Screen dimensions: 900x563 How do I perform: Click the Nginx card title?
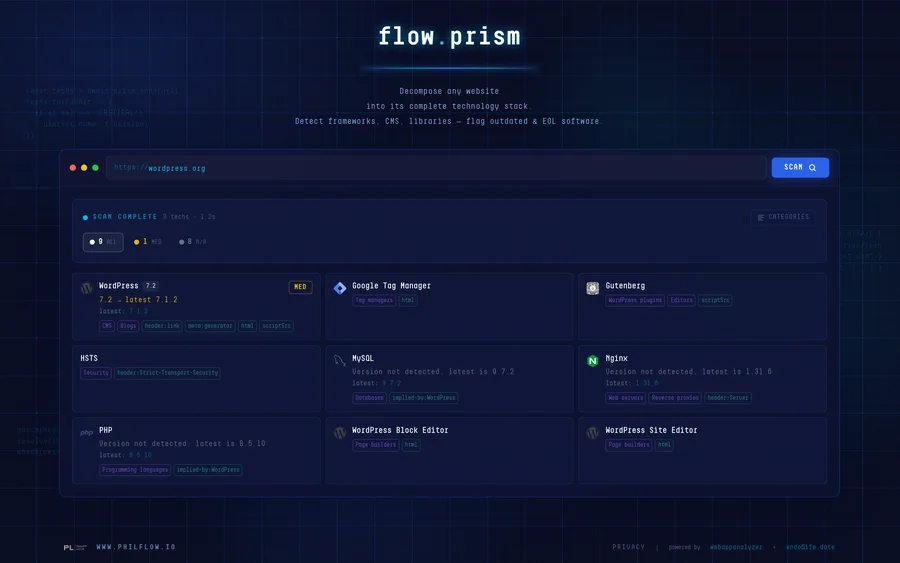click(616, 358)
